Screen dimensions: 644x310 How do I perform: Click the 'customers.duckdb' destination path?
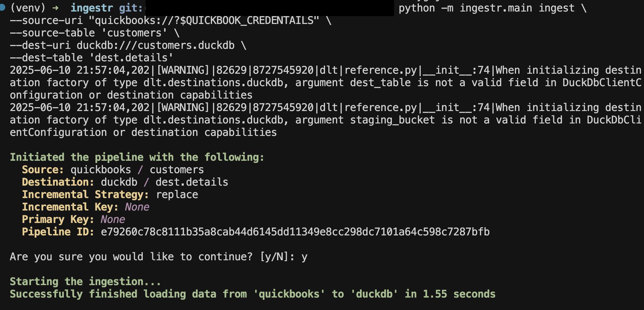click(x=186, y=45)
